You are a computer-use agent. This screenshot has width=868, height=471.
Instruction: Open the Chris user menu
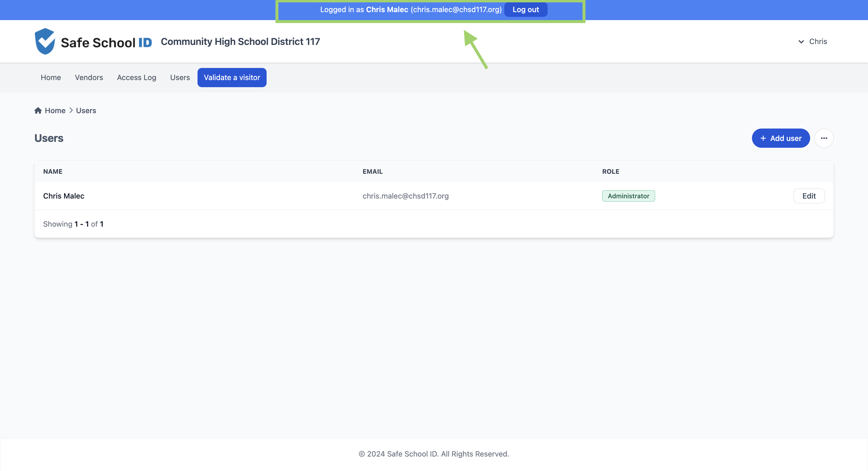(818, 41)
